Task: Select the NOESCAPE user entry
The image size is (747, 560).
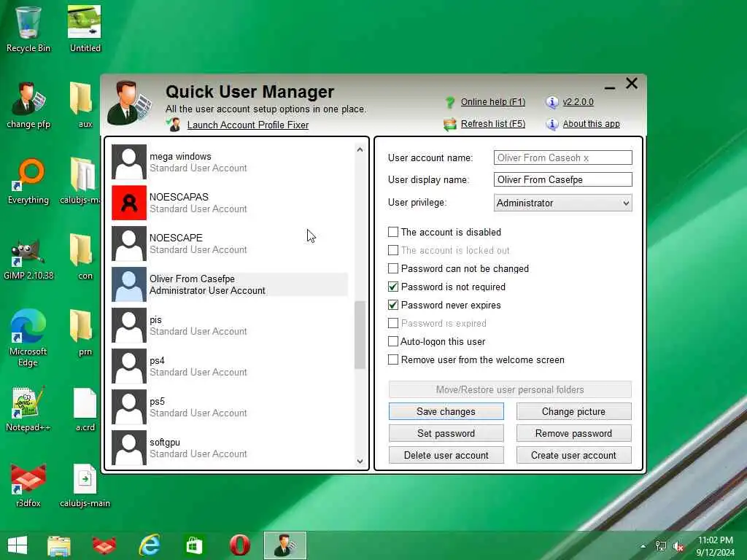Action: 230,244
